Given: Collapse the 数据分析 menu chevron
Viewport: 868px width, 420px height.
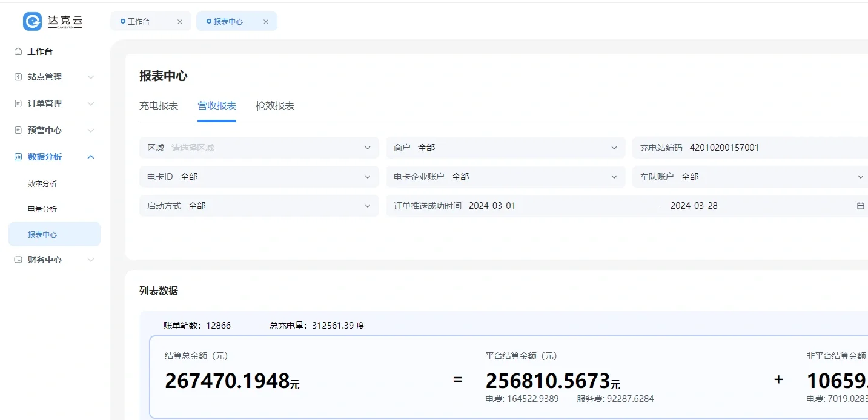Looking at the screenshot, I should pyautogui.click(x=91, y=157).
